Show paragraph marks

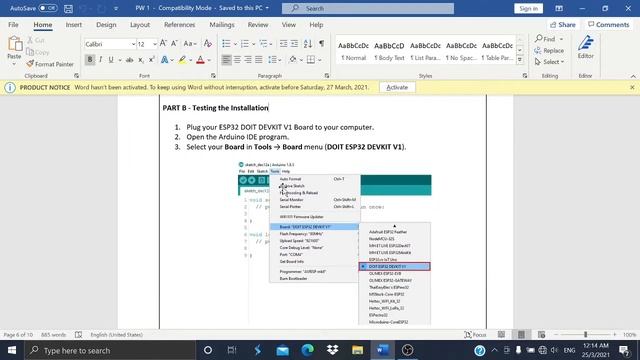tap(322, 44)
